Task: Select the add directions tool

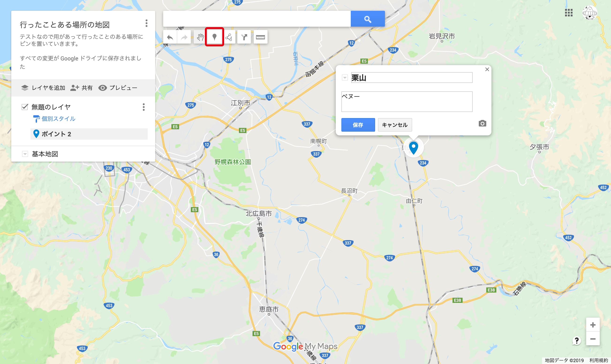Action: click(x=244, y=37)
